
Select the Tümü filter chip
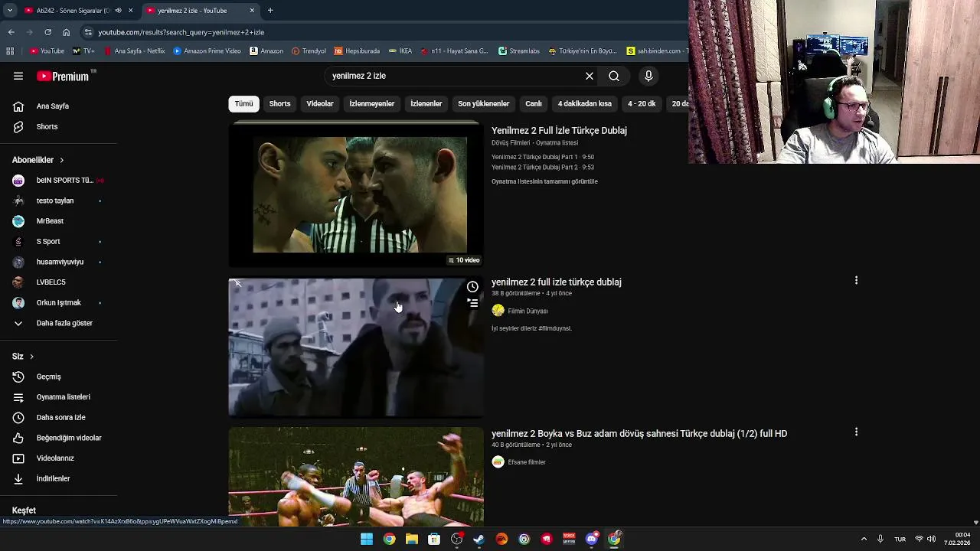coord(243,103)
